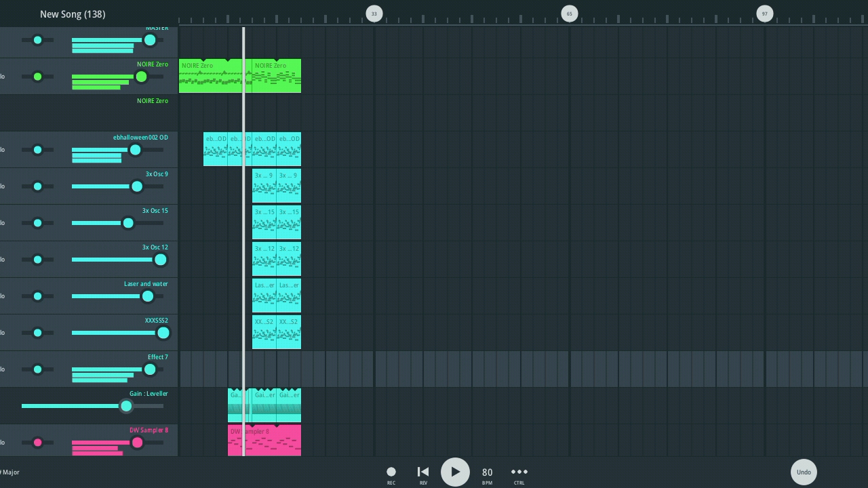The image size is (868, 488).
Task: Change the Major key setting
Action: click(x=9, y=472)
